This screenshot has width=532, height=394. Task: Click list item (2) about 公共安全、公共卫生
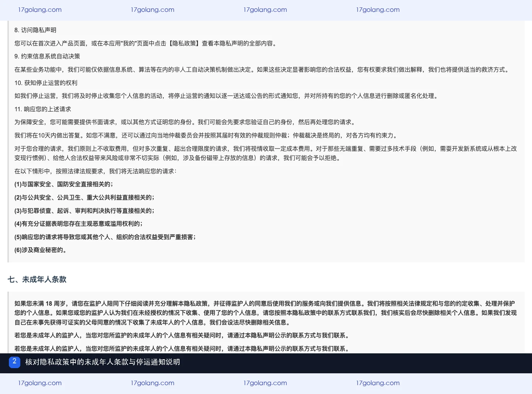[85, 197]
